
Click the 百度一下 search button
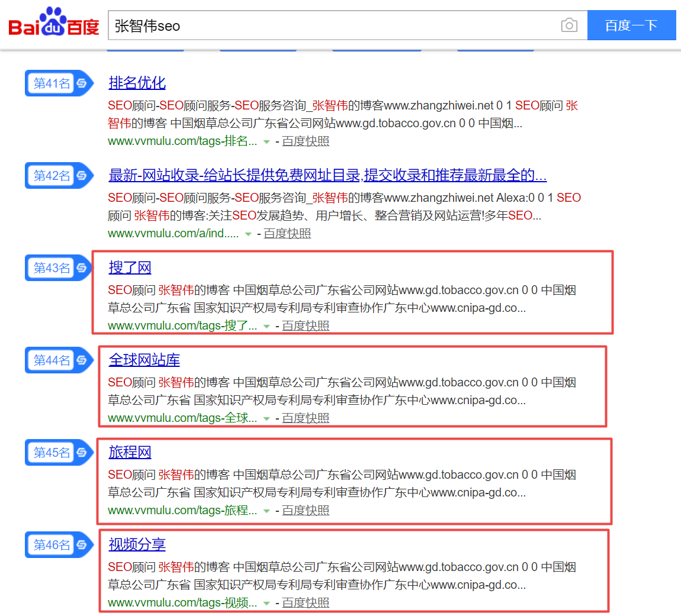pyautogui.click(x=631, y=25)
